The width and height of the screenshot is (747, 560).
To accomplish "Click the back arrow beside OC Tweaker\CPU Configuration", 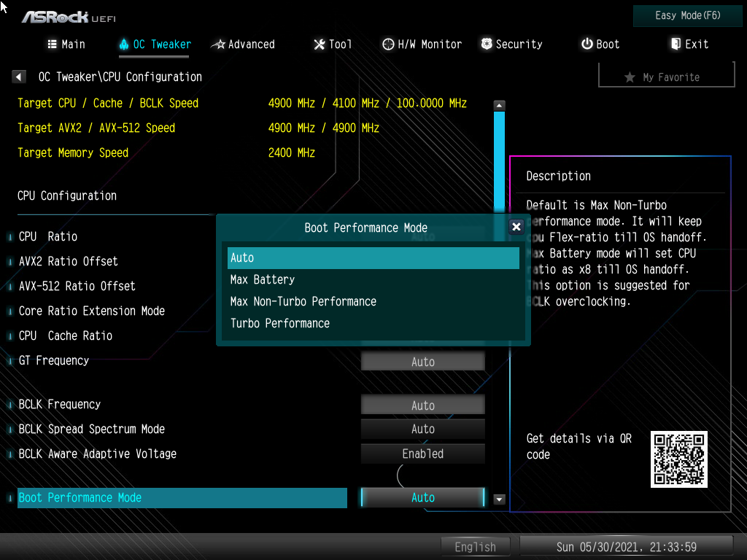I will click(20, 77).
